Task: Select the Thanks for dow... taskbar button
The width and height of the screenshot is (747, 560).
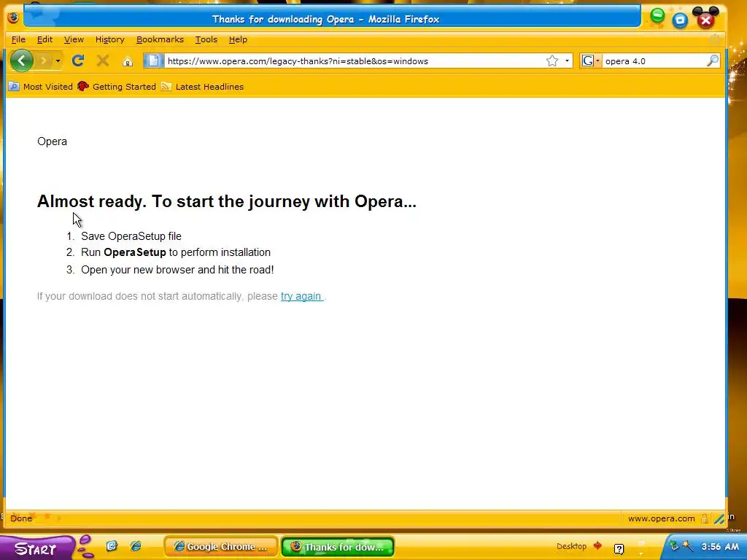Action: coord(338,547)
